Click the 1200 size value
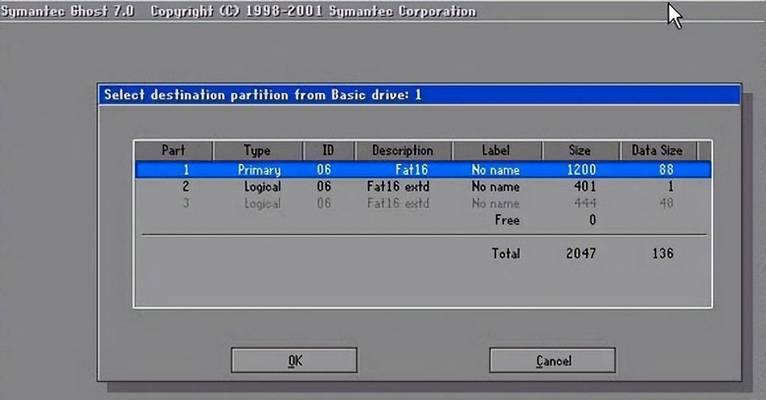 click(x=581, y=169)
